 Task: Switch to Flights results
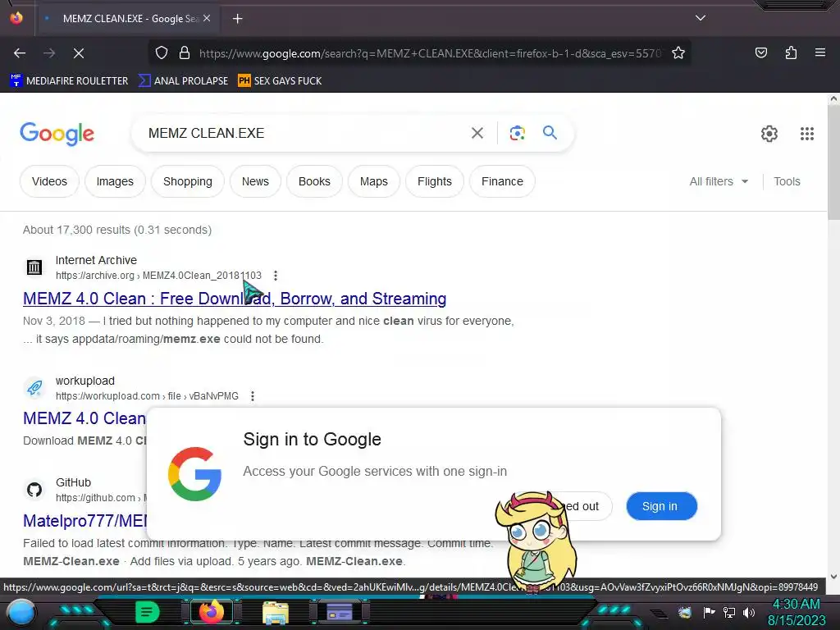click(435, 181)
